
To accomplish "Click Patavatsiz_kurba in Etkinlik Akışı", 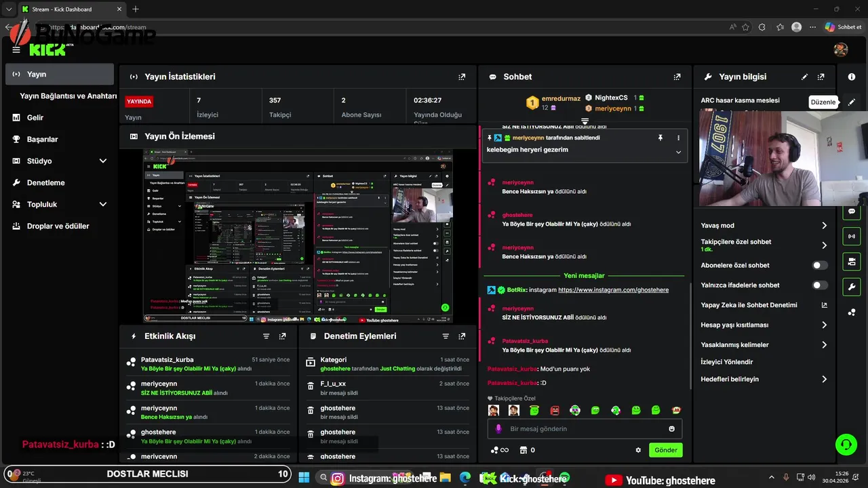I will 167,360.
